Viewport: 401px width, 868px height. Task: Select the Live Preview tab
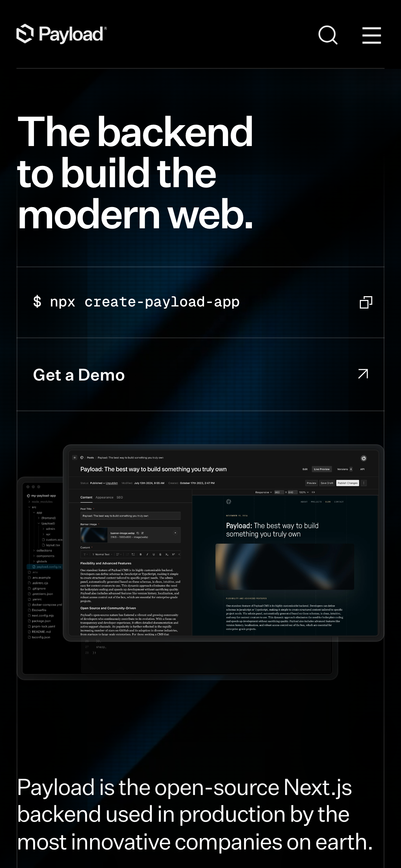(321, 469)
